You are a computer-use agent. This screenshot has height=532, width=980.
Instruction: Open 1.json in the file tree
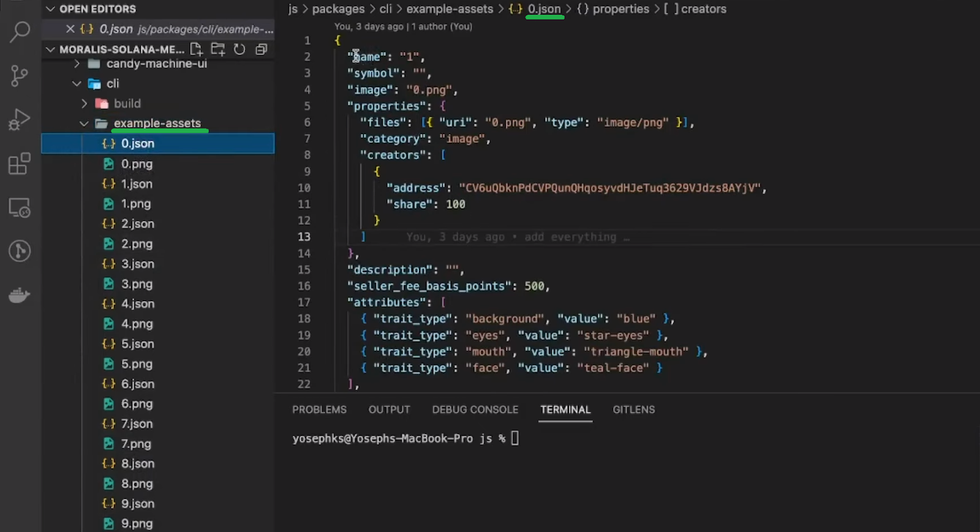point(137,184)
